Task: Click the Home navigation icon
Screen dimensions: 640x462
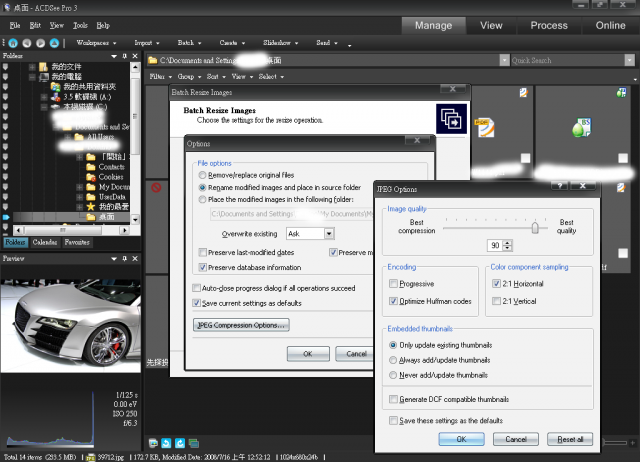Action: pos(13,43)
